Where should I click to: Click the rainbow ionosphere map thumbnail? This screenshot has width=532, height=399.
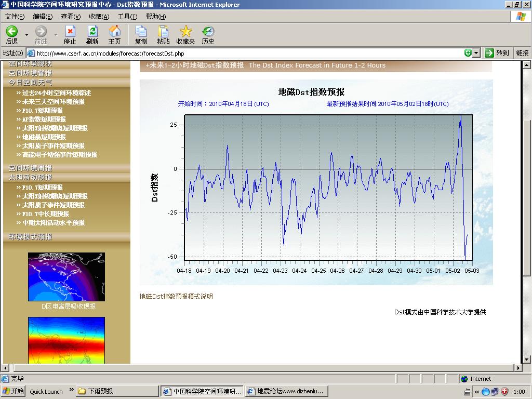66,340
